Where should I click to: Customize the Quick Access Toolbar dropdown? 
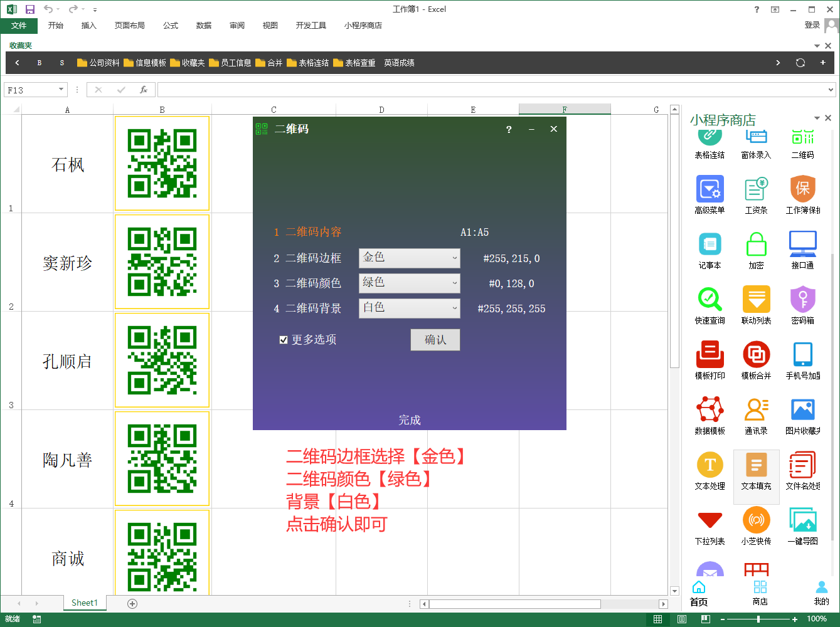click(x=95, y=9)
